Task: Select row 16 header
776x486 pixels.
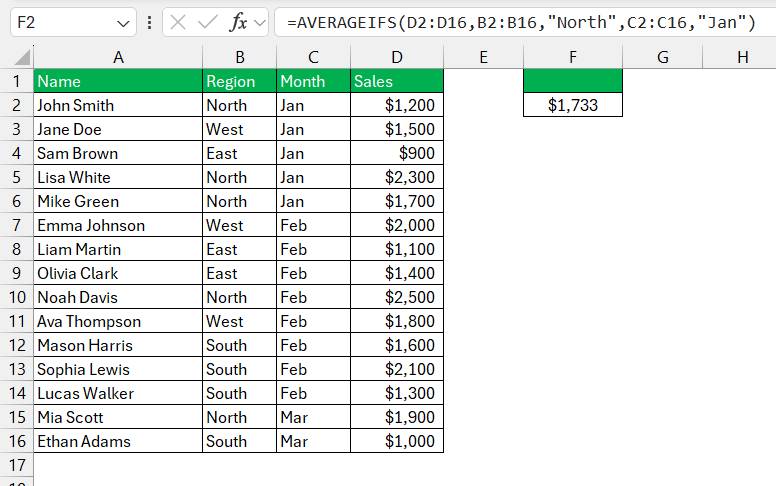Action: pos(16,441)
